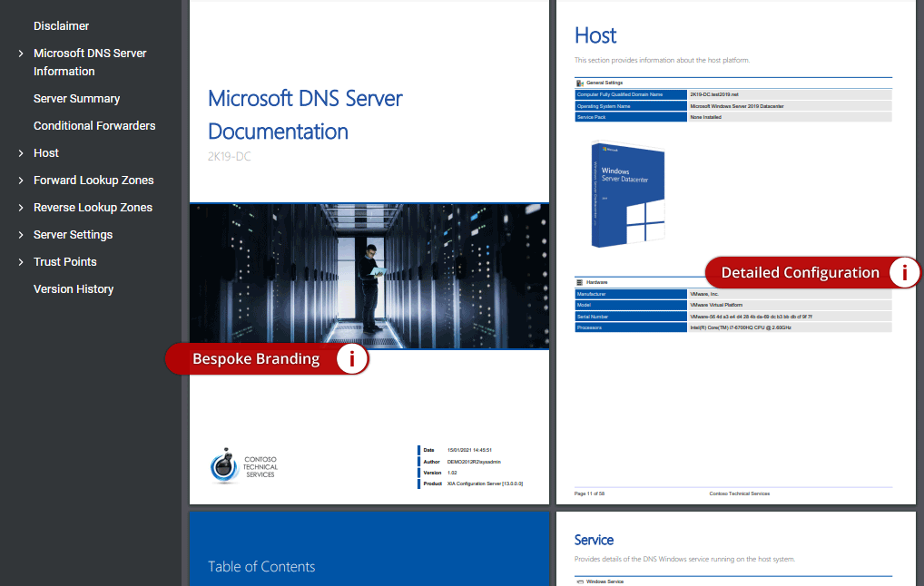Expand Server Settings chevron

[x=21, y=234]
